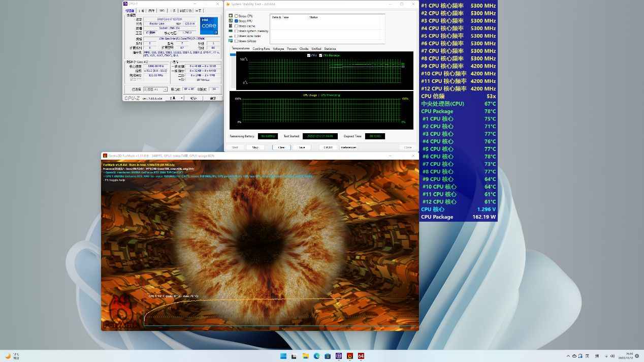Open FurMark from the taskbar
Screen dimensions: 644x362
point(350,356)
